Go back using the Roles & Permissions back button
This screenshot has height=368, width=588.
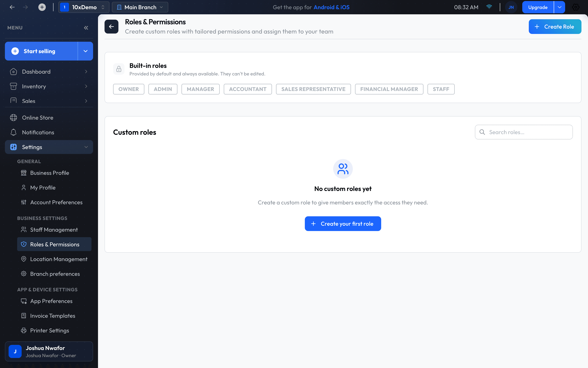(111, 27)
